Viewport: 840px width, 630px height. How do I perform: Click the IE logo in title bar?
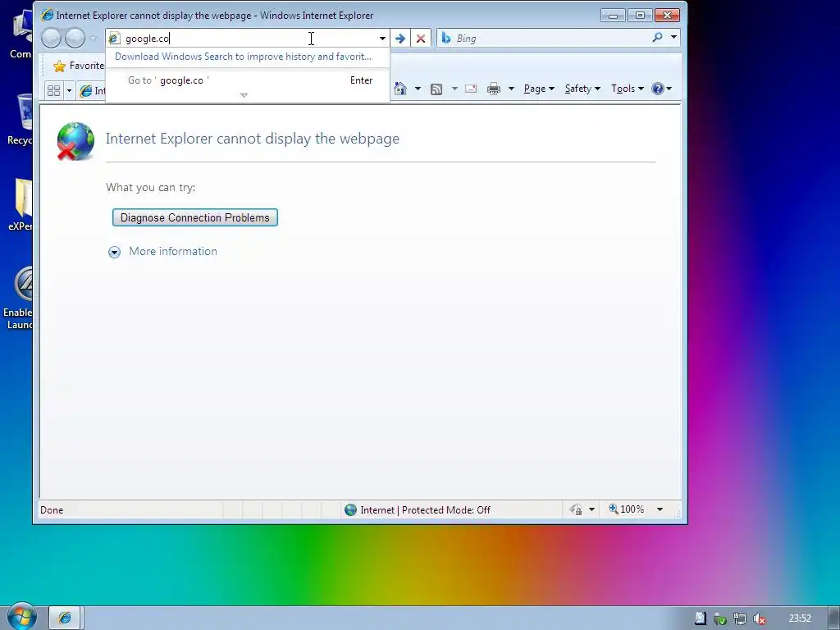pos(47,15)
